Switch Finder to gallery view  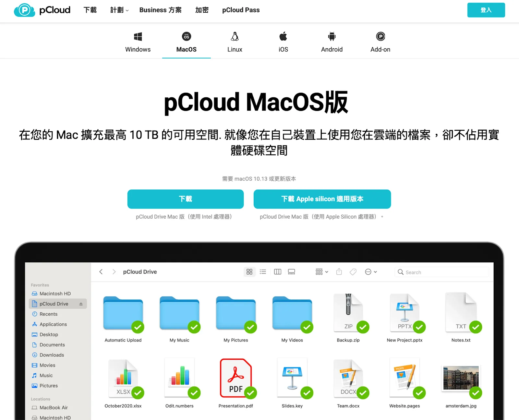pos(292,272)
